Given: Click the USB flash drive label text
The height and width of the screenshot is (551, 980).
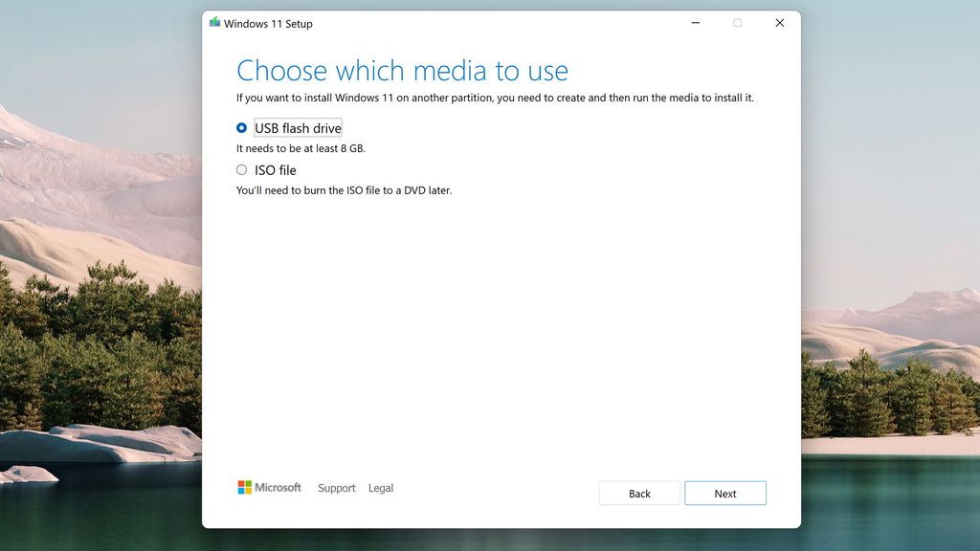Looking at the screenshot, I should point(297,126).
